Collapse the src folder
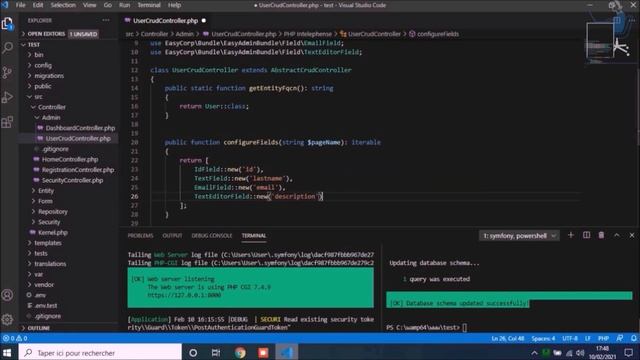This screenshot has height=360, width=640. coord(38,97)
